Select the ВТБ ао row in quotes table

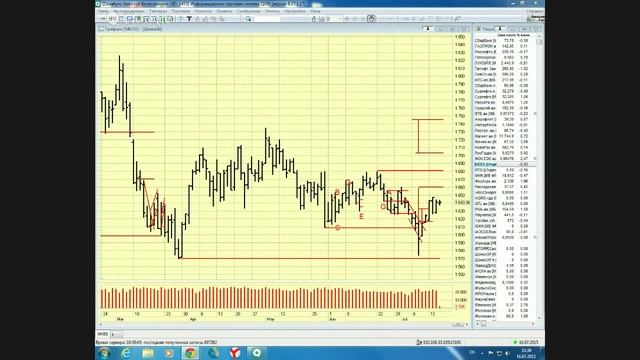[505, 114]
